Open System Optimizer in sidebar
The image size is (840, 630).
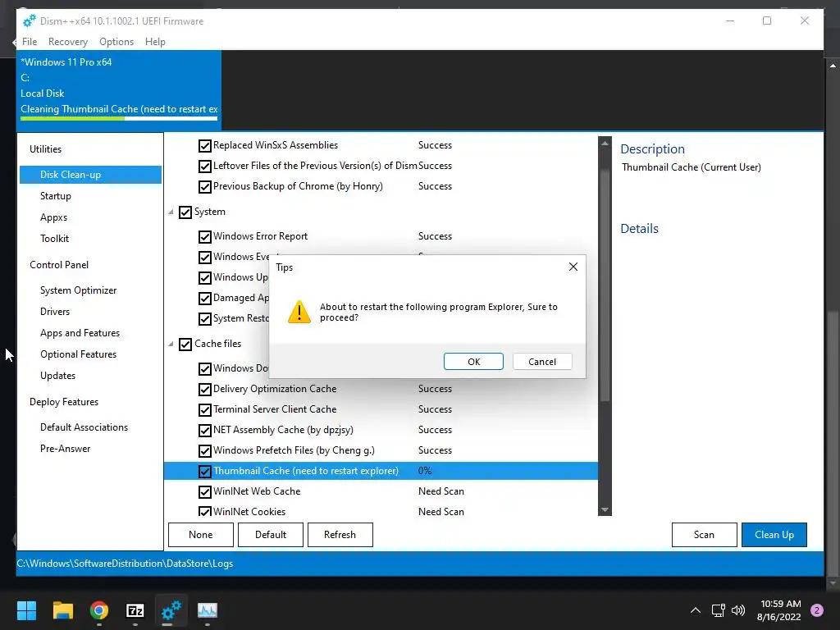click(x=78, y=290)
